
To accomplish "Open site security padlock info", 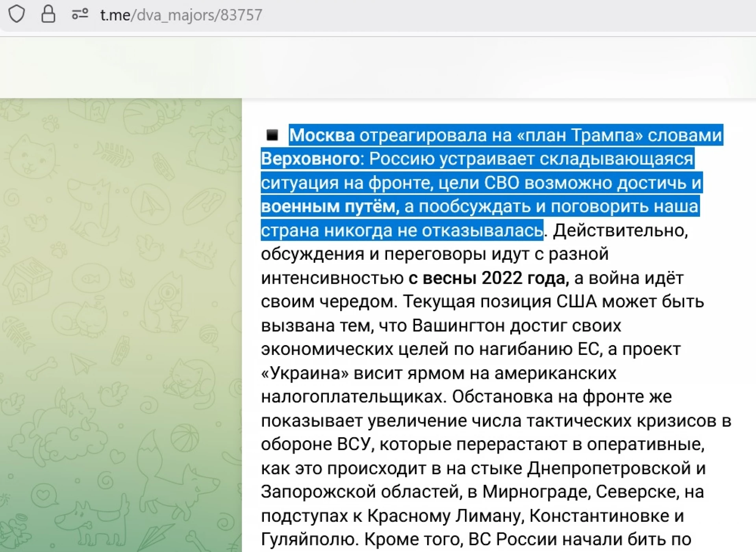I will click(x=48, y=14).
